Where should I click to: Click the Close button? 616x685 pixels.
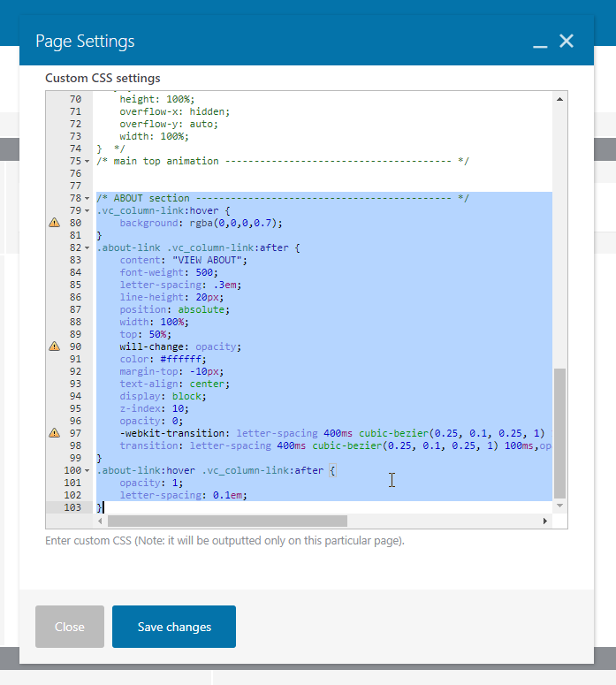pyautogui.click(x=70, y=627)
